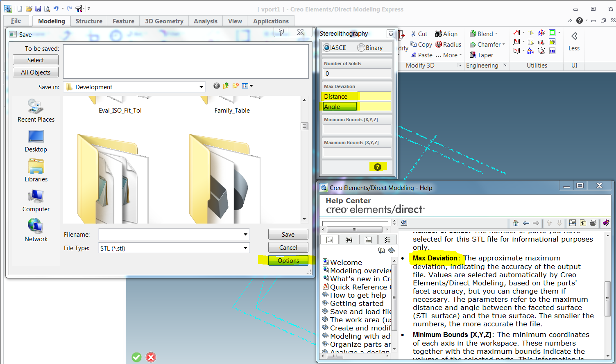The width and height of the screenshot is (616, 364).
Task: Select Binary output format
Action: (x=370, y=47)
